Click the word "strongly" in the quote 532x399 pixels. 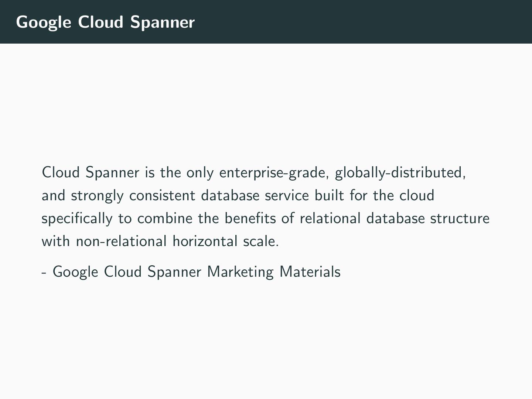(97, 195)
